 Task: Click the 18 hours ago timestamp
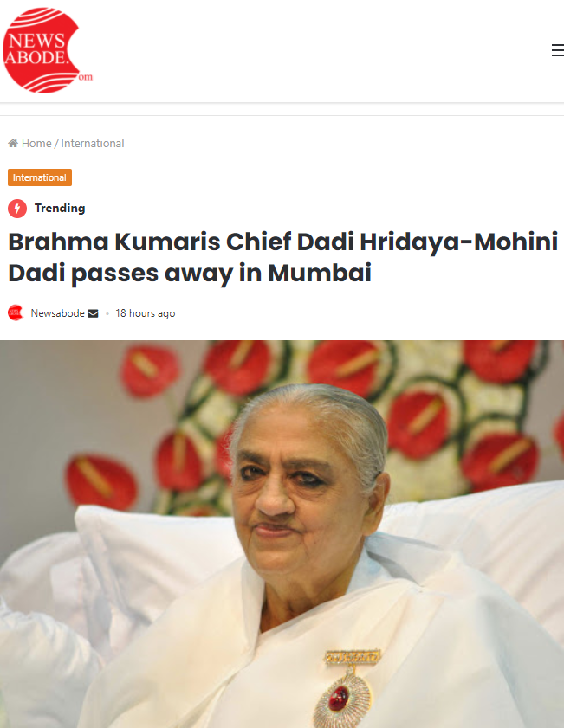[x=145, y=313]
